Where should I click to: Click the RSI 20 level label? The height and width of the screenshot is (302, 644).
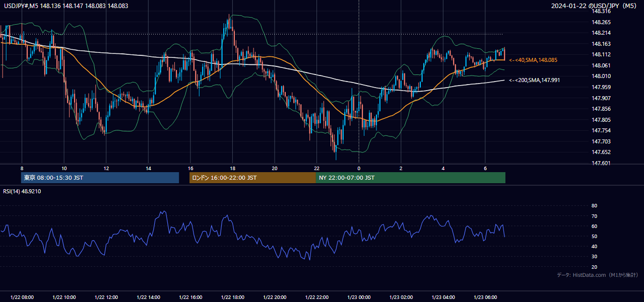click(594, 267)
